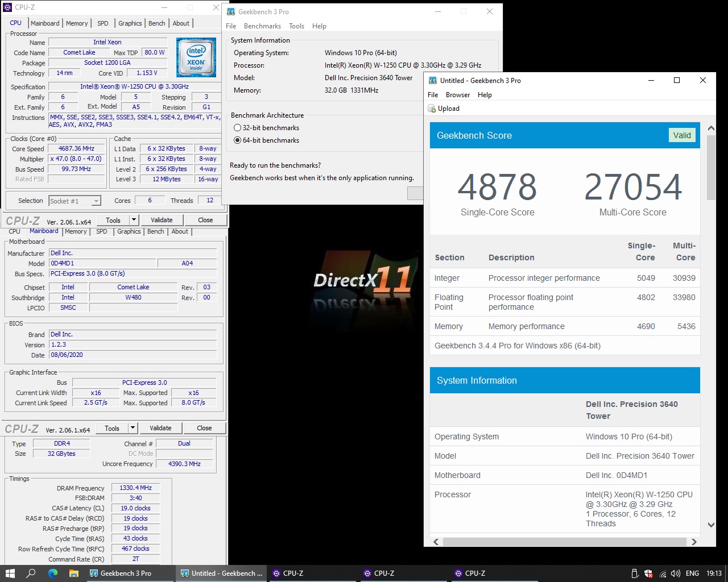Open the About tab in the top CPU-Z window
This screenshot has height=582, width=728.
pyautogui.click(x=181, y=23)
